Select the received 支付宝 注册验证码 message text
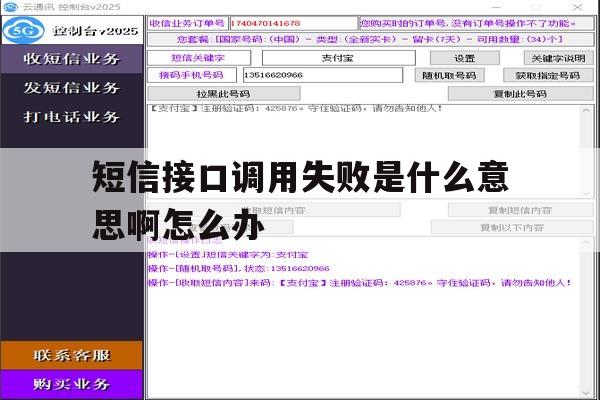The height and width of the screenshot is (400, 600). coord(295,109)
